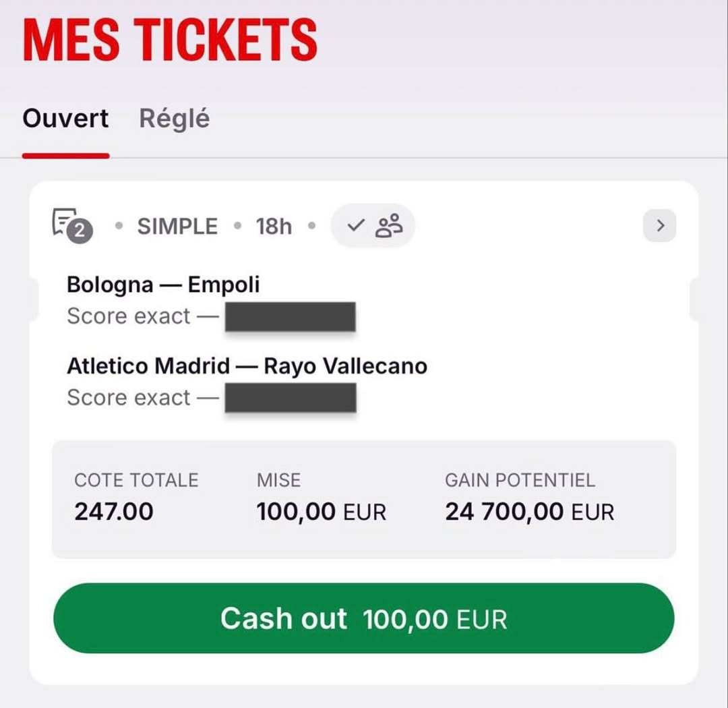Open the ticket comments icon with badge 2

(x=72, y=225)
